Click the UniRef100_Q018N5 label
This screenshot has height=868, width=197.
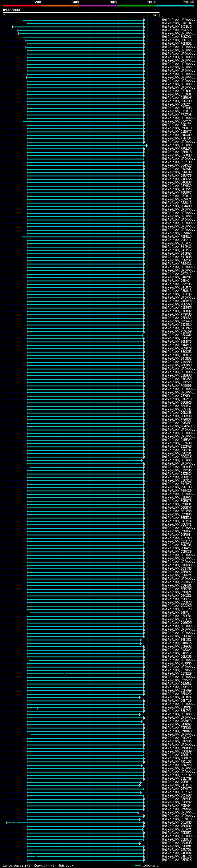click(176, 822)
